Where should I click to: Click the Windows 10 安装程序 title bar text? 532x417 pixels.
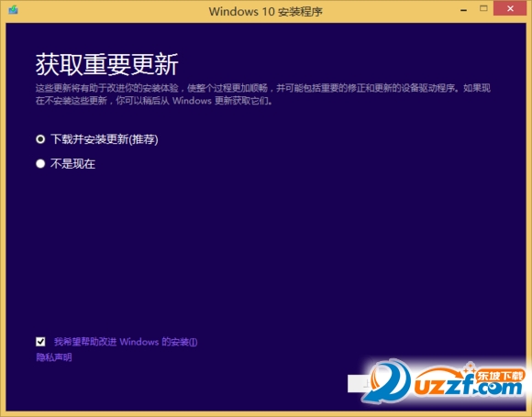tap(266, 12)
